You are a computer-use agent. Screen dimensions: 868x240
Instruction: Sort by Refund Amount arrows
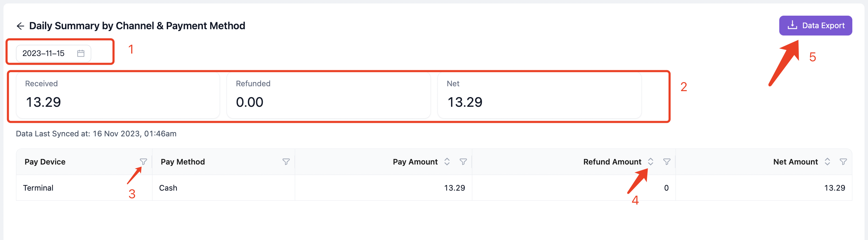[650, 162]
